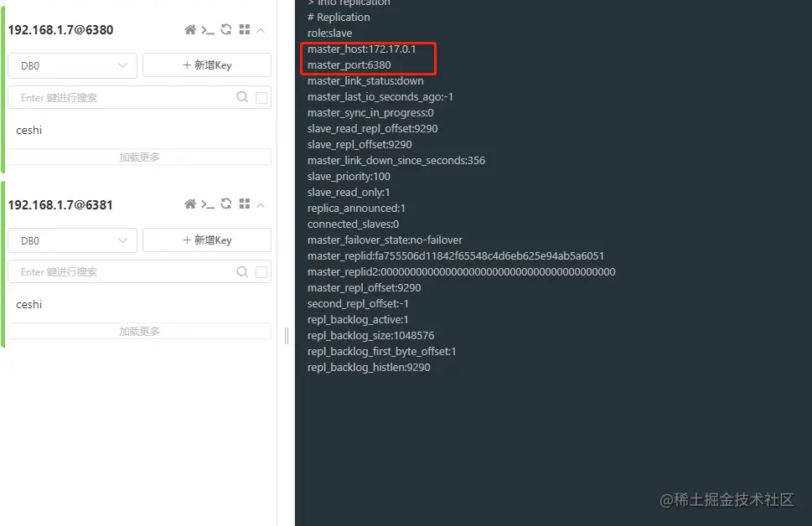The height and width of the screenshot is (526, 812).
Task: Refresh connection 192.168.1.7@6381
Action: pos(225,204)
